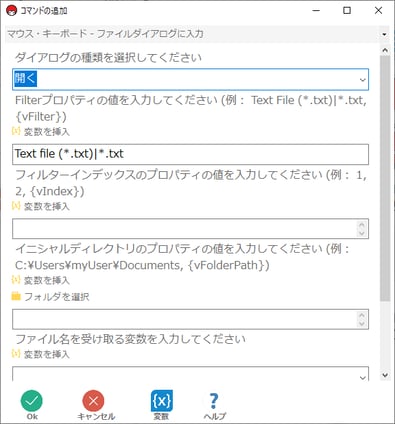
Task: Insert variable under the initial directory label
Action: pos(41,280)
